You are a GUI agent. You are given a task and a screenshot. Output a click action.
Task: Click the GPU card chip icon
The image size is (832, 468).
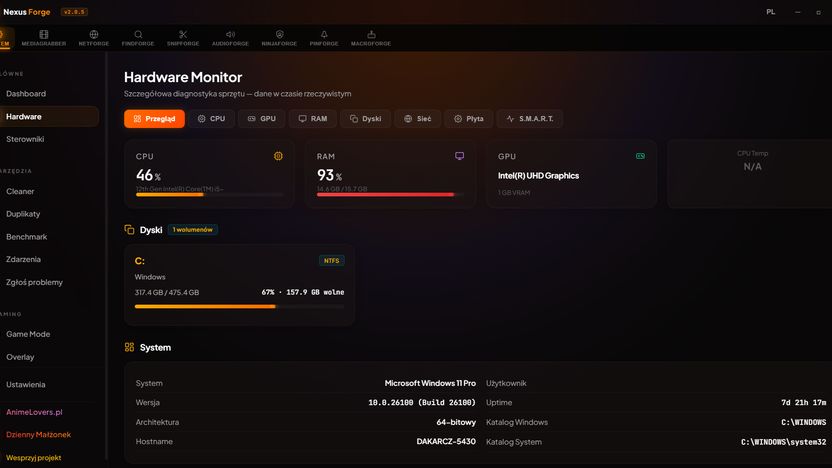point(640,156)
